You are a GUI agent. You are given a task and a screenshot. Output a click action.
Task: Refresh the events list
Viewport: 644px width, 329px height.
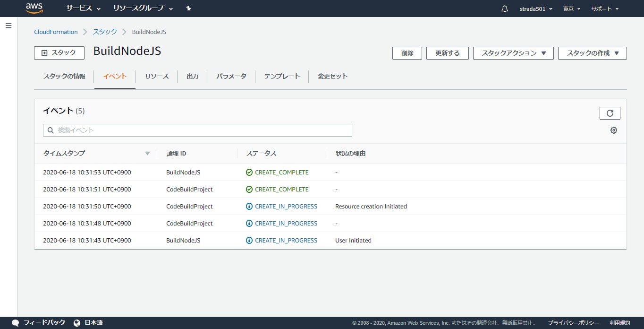(610, 113)
